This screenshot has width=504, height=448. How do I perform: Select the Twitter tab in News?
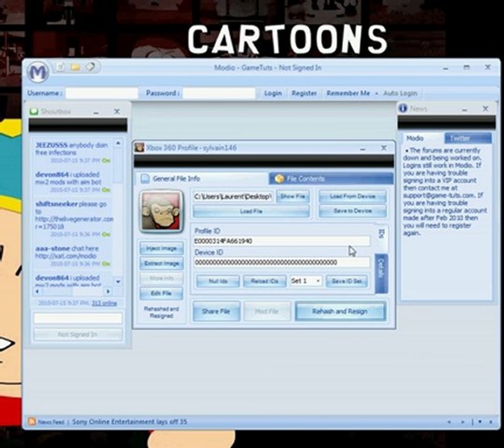click(x=468, y=138)
